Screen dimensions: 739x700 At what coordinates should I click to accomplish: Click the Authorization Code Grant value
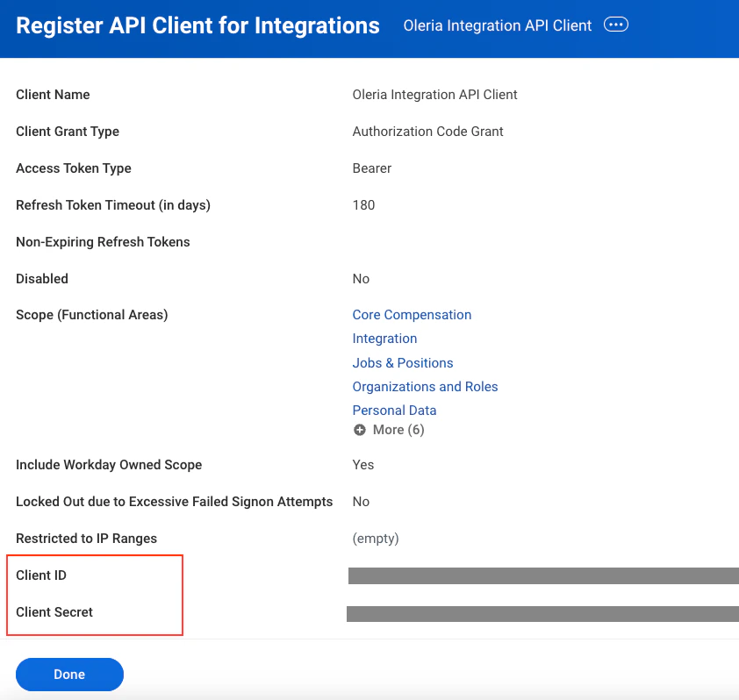(x=428, y=132)
